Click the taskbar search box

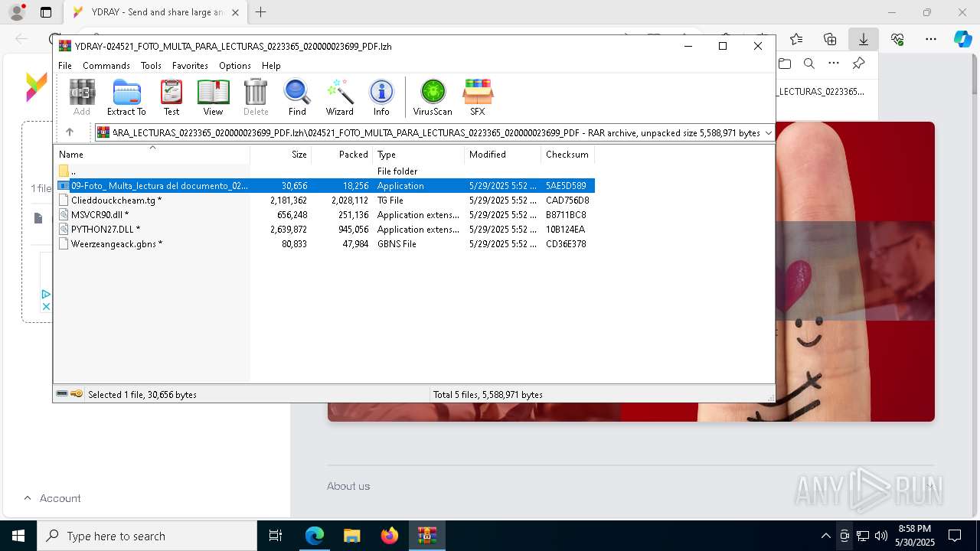tap(147, 536)
